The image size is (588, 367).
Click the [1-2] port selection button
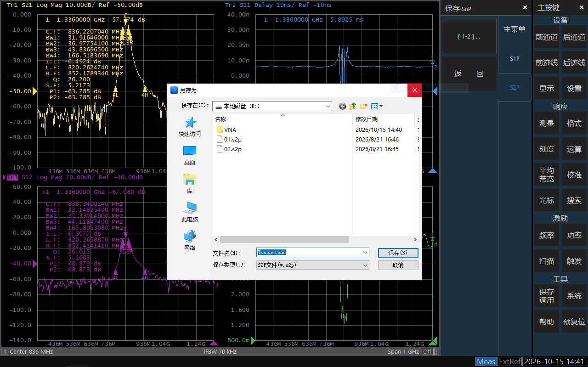pyautogui.click(x=469, y=36)
